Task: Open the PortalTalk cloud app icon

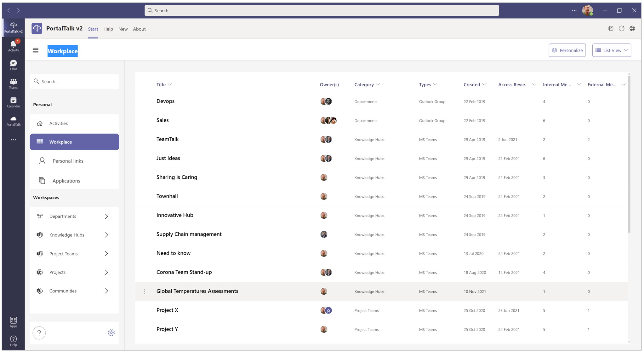Action: click(14, 121)
